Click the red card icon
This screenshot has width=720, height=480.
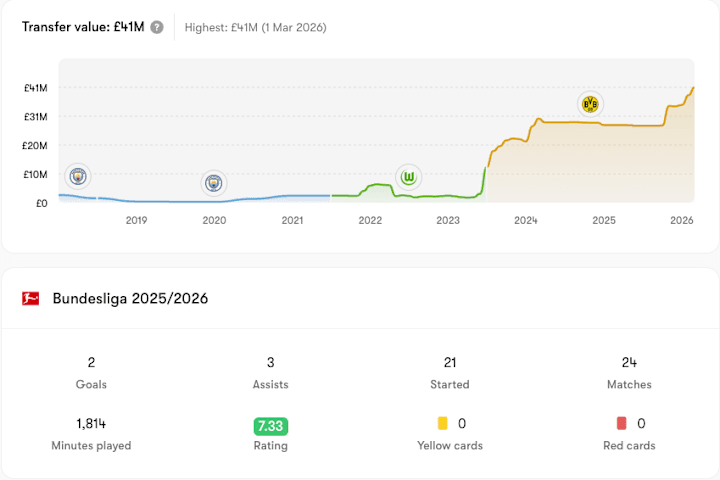pos(621,424)
